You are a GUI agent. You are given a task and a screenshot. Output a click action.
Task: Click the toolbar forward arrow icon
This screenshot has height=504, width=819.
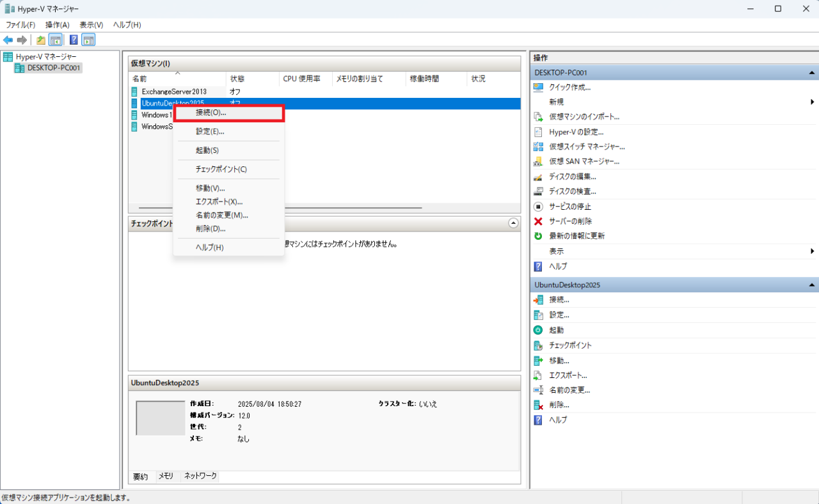click(x=22, y=40)
